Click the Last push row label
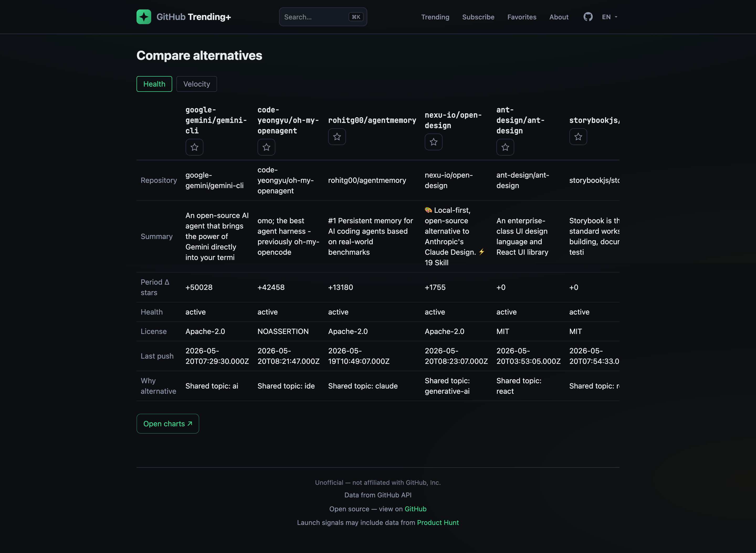 pos(157,356)
